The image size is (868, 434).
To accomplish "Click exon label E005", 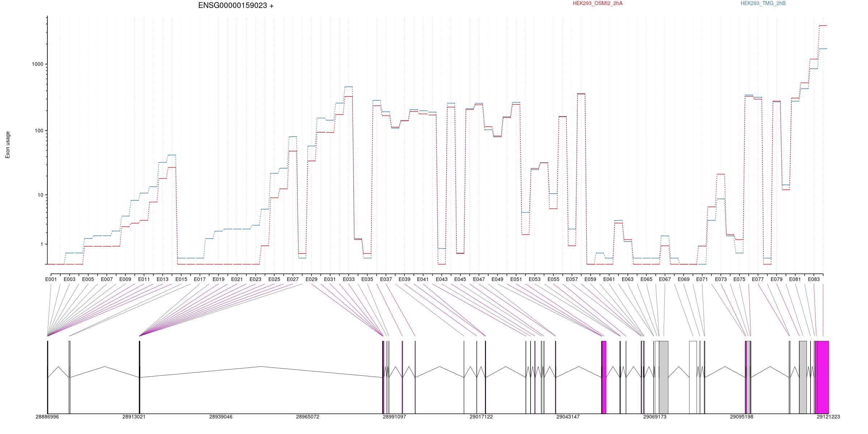I will pos(88,279).
